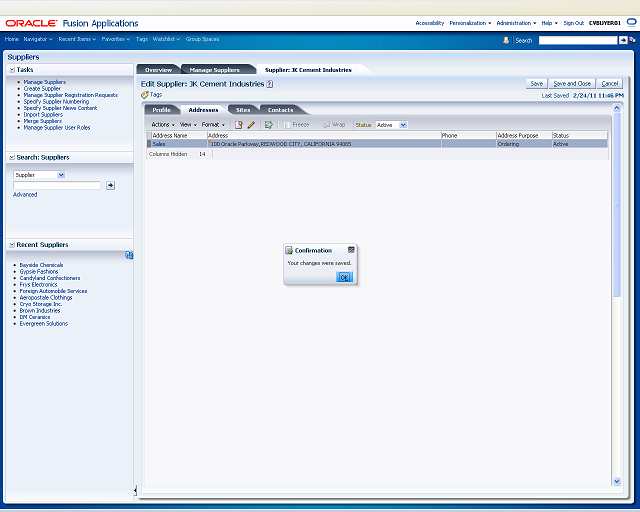640x512 pixels.
Task: Click the global Search go arrow button
Action: point(623,40)
